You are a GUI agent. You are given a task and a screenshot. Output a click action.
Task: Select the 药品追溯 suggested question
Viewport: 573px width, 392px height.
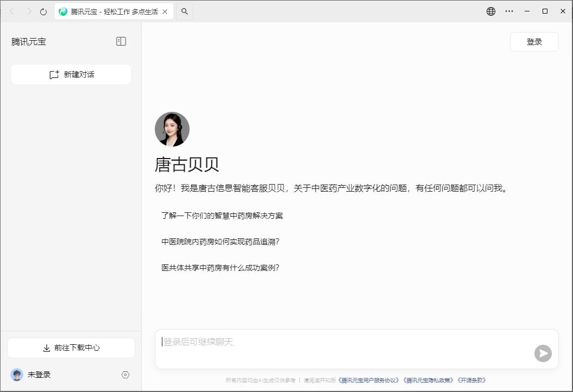point(220,242)
